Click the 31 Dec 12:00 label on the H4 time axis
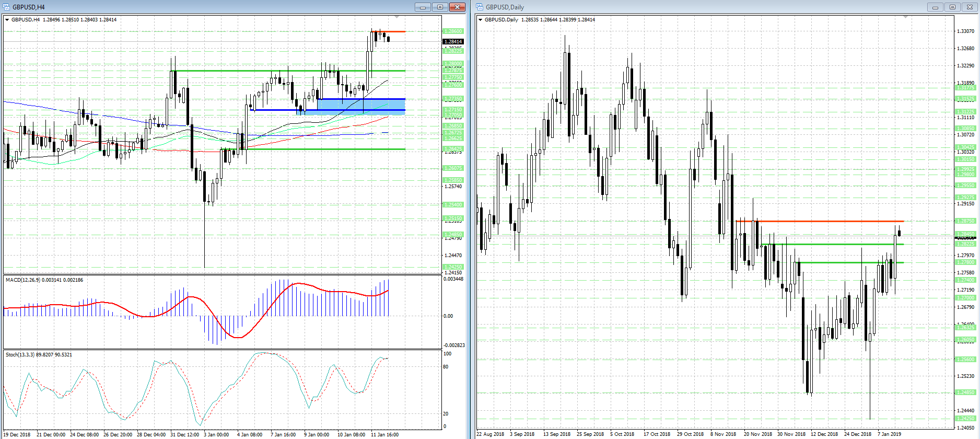The width and height of the screenshot is (980, 439). 184,435
